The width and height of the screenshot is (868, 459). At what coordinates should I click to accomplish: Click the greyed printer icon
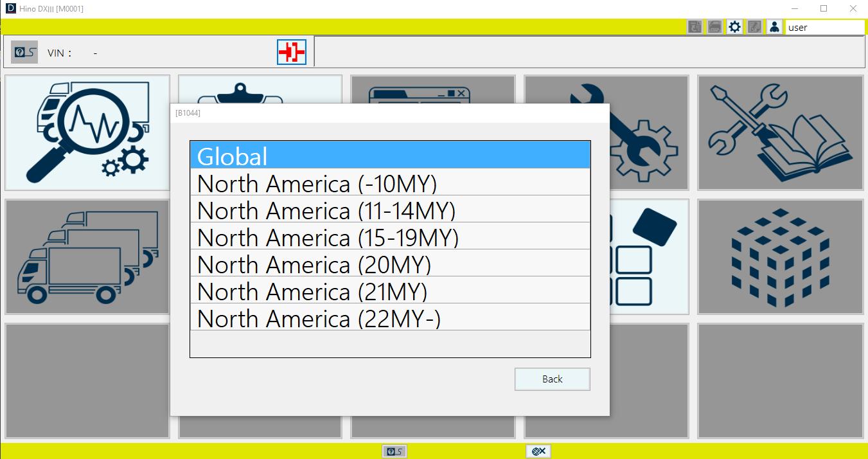[x=714, y=27]
